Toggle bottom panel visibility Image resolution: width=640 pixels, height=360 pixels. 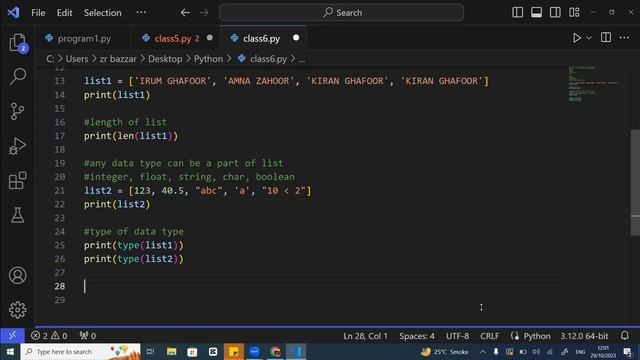(x=536, y=13)
